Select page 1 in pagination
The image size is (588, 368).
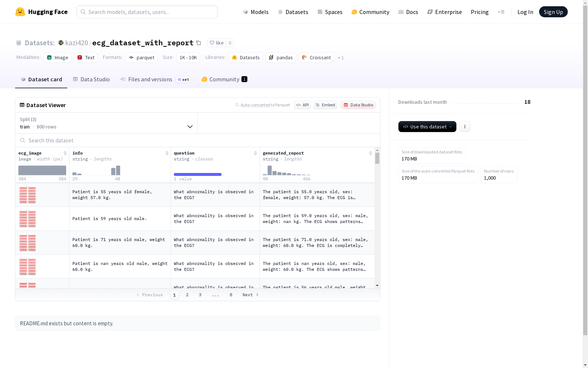tap(174, 295)
